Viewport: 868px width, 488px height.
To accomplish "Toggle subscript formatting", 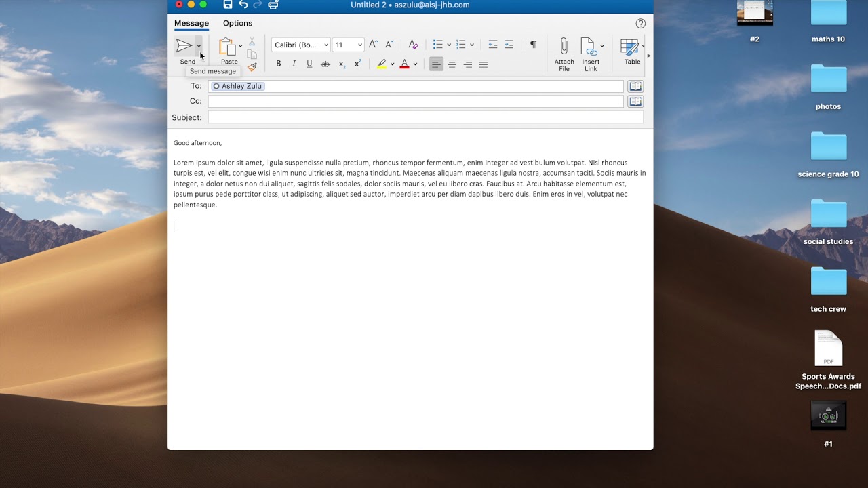I will [x=342, y=64].
